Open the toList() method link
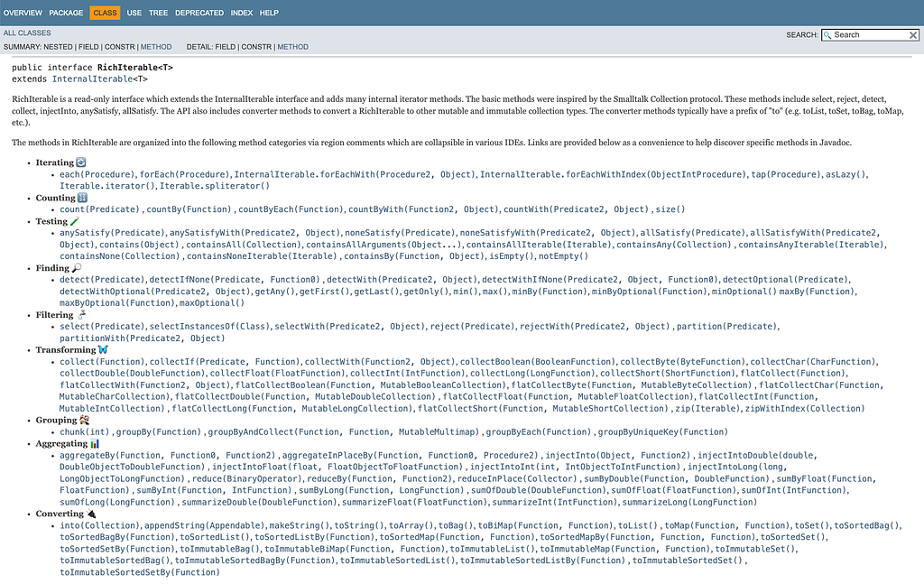 pos(638,525)
